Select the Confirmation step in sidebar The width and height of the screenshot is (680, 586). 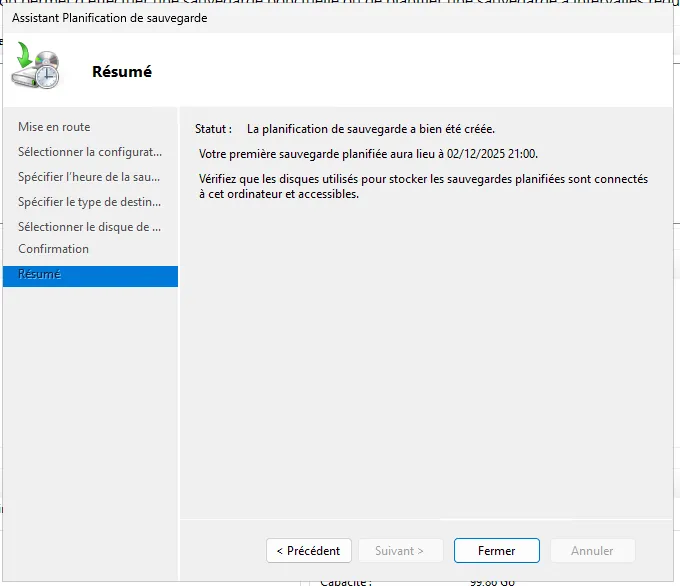click(53, 249)
